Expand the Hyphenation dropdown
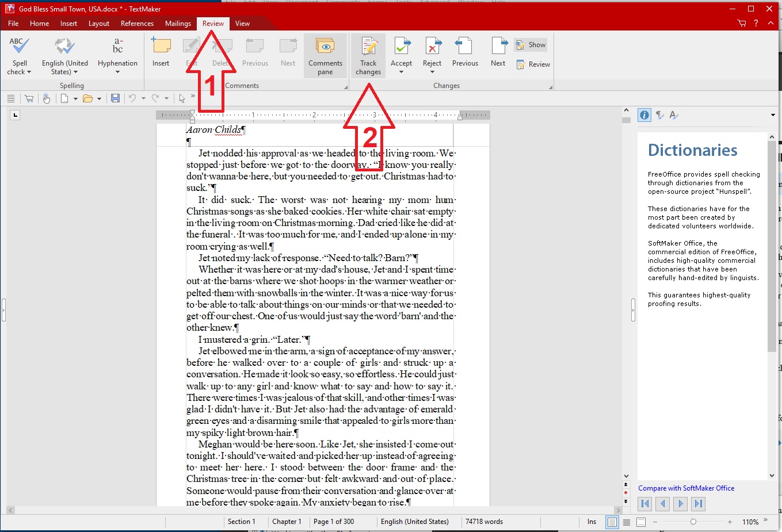Viewport: 782px width, 532px height. (x=117, y=72)
